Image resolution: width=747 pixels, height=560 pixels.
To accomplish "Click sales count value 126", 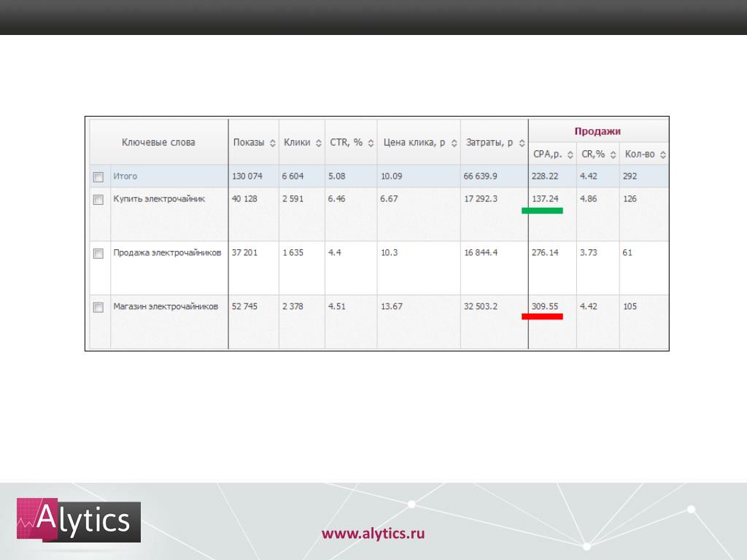I will tap(630, 198).
